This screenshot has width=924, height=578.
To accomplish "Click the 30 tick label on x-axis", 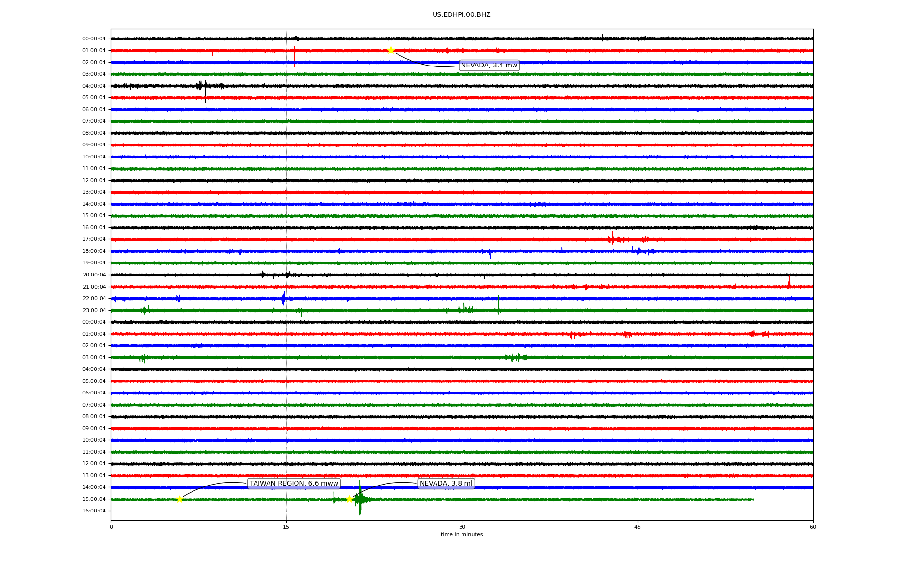I will click(x=462, y=527).
